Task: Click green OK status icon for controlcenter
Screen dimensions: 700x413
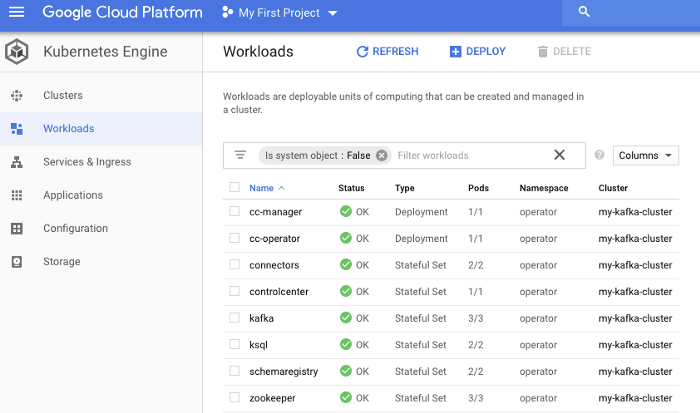Action: click(x=346, y=291)
